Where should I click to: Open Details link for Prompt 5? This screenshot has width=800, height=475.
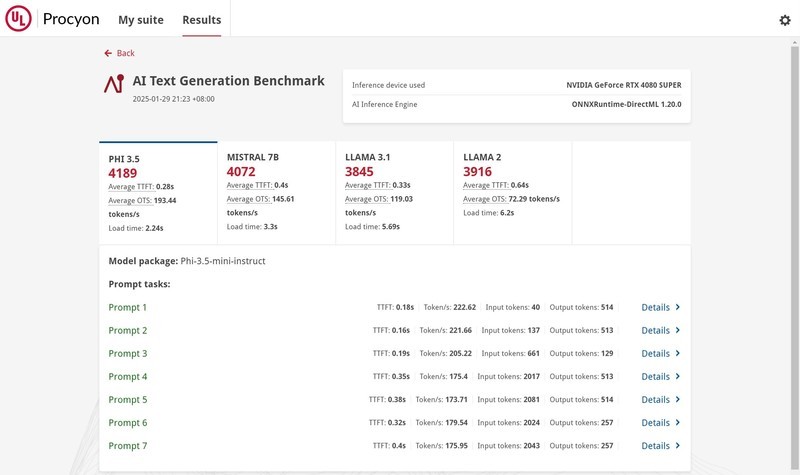click(655, 400)
